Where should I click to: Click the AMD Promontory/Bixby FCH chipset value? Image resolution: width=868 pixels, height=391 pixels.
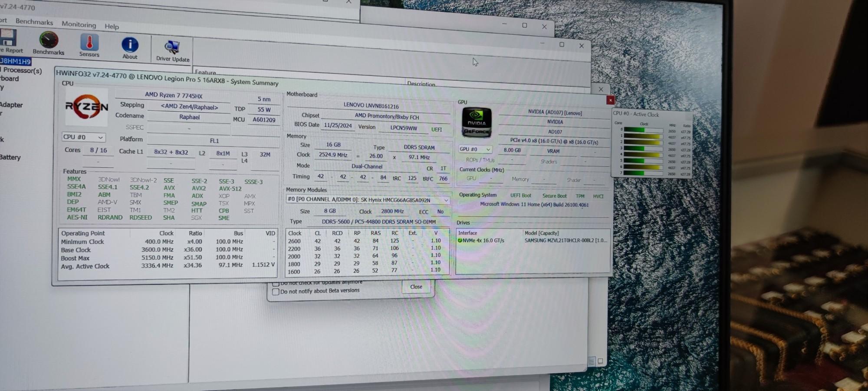(x=387, y=116)
